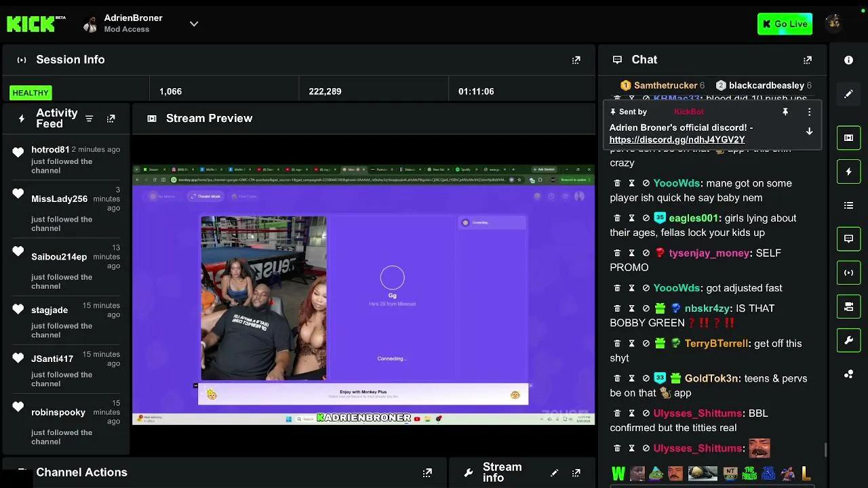Delete the eagles001 chat message
The width and height of the screenshot is (868, 488).
pos(617,218)
